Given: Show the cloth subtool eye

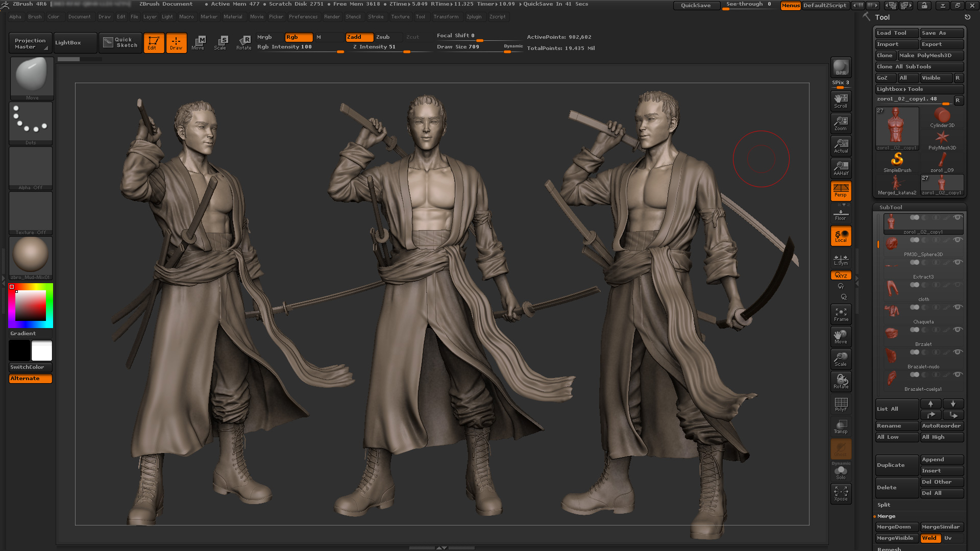Looking at the screenshot, I should coord(958,285).
